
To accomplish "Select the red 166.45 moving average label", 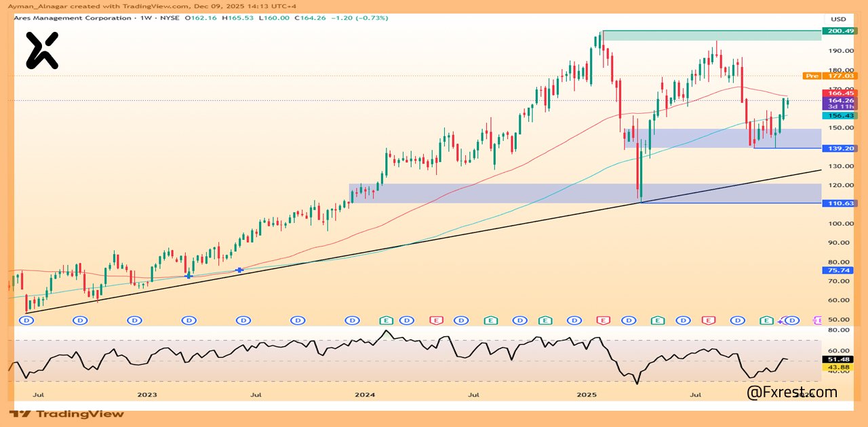I will coord(840,93).
